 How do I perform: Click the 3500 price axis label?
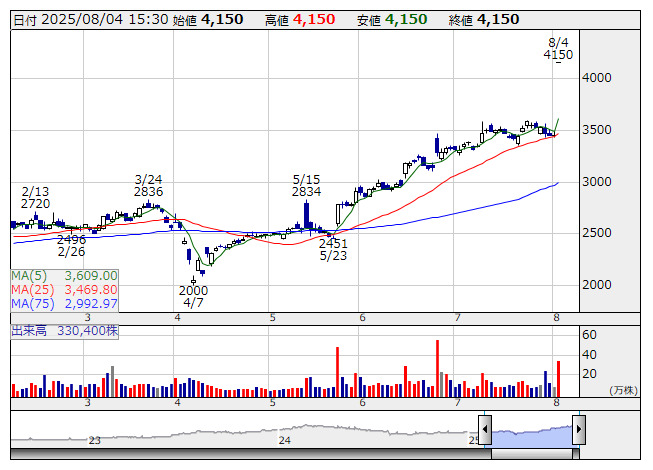click(597, 130)
